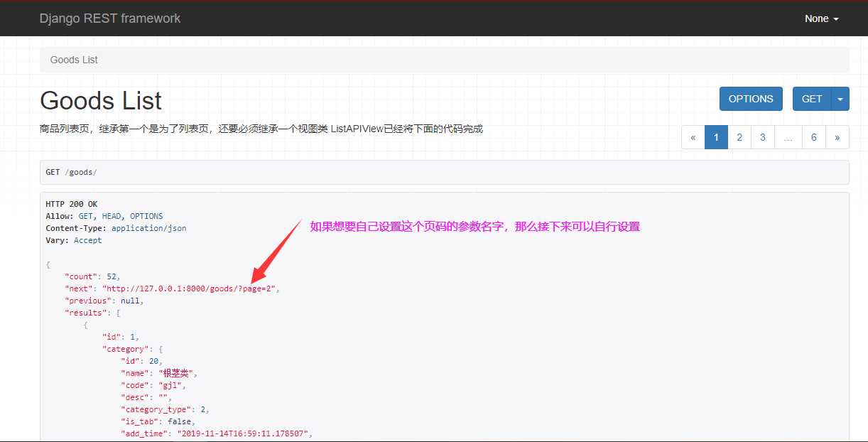The height and width of the screenshot is (442, 868).
Task: Select pagination page 2
Action: coord(739,137)
